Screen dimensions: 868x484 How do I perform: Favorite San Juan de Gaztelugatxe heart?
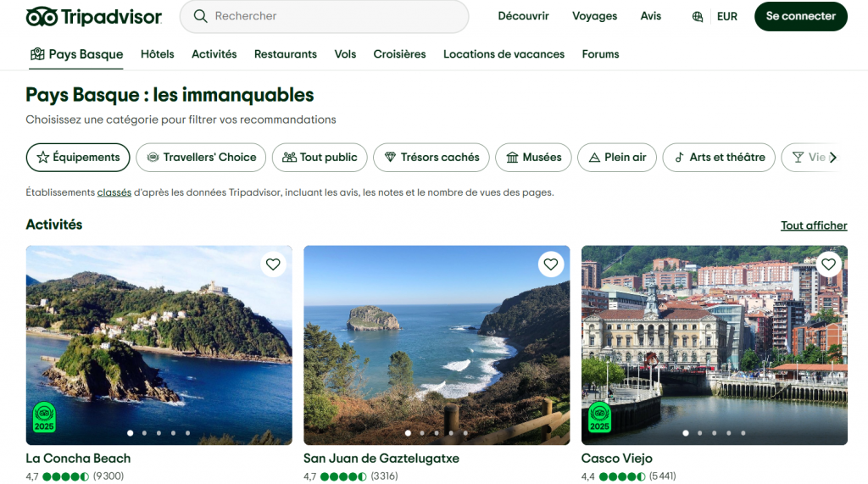coord(551,264)
